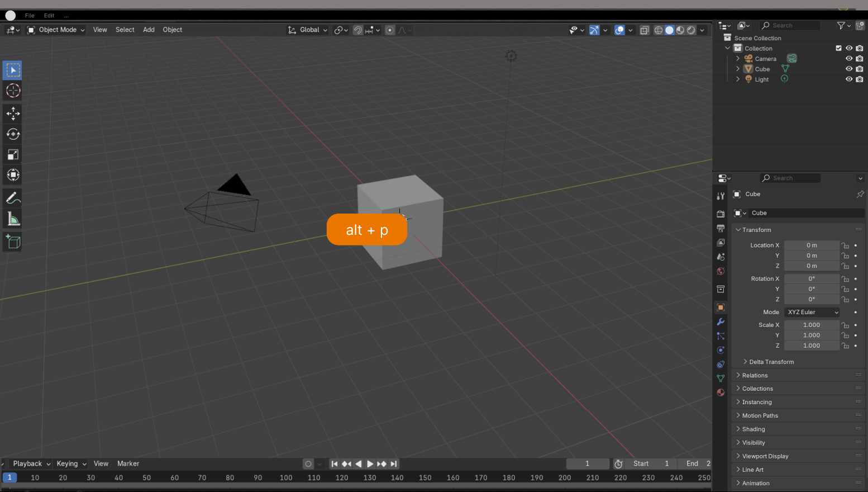Viewport: 868px width, 492px height.
Task: Open the Object Mode dropdown
Action: (x=55, y=30)
